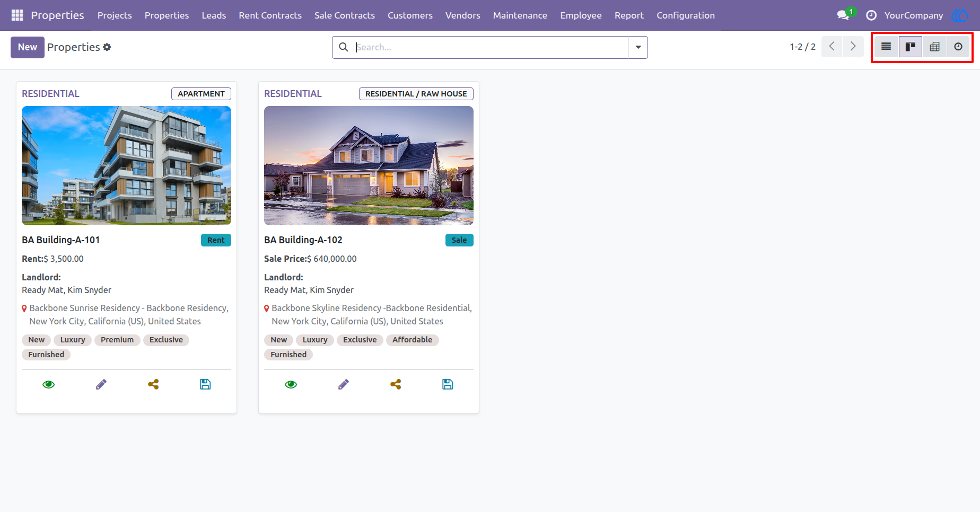
Task: Share BA Building-A-102 property
Action: [x=396, y=384]
